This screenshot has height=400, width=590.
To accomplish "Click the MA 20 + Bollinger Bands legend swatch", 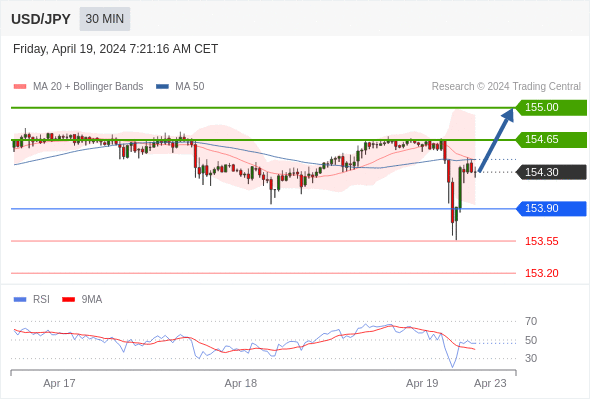I will pyautogui.click(x=20, y=87).
